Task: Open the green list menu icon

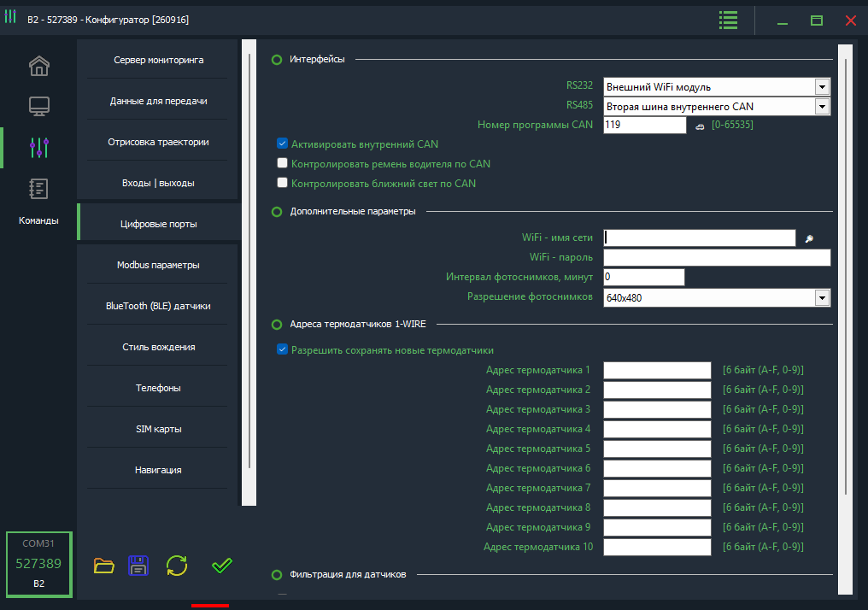Action: click(728, 21)
